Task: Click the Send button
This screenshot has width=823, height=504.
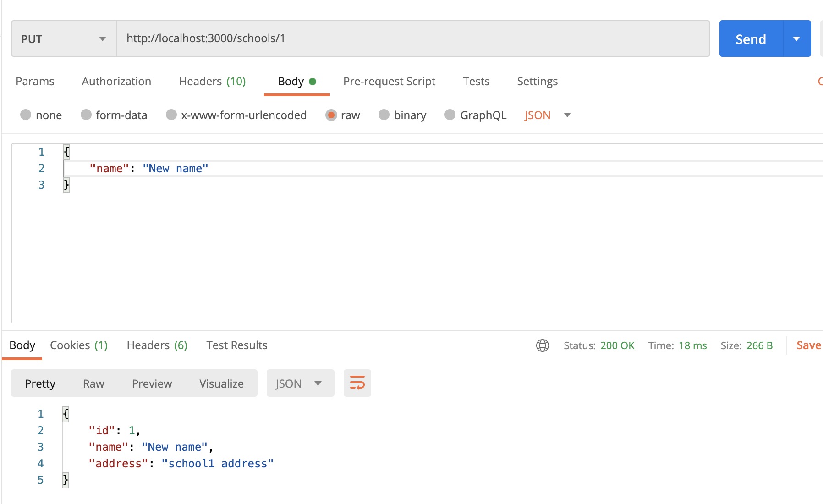Action: 751,38
